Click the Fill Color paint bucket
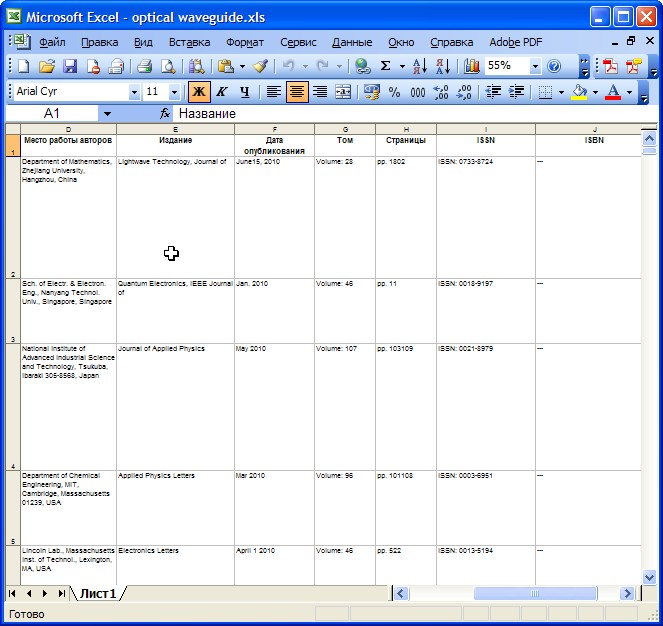Viewport: 663px width, 626px height. [578, 92]
